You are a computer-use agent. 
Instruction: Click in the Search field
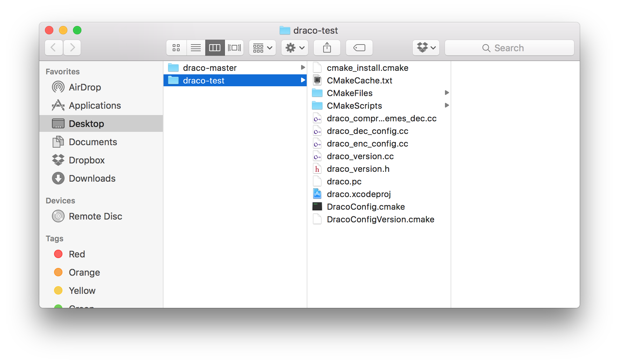point(509,48)
